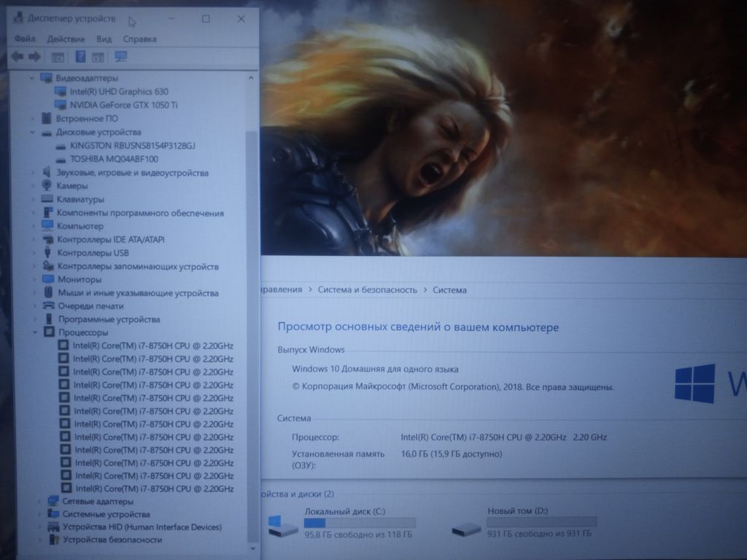Select the Intel(R) UHD Graphics 630 adapter
The image size is (747, 560).
118,92
